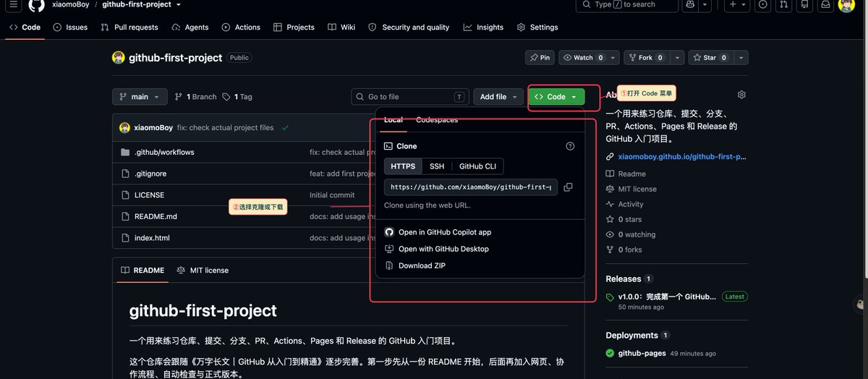This screenshot has width=868, height=379.
Task: Expand the Star lists caret
Action: pos(741,58)
